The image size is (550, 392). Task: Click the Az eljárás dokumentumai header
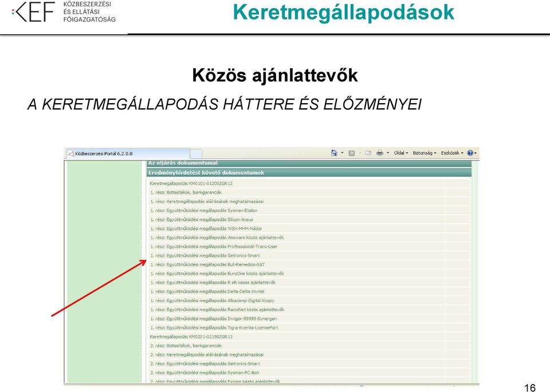[x=309, y=163]
